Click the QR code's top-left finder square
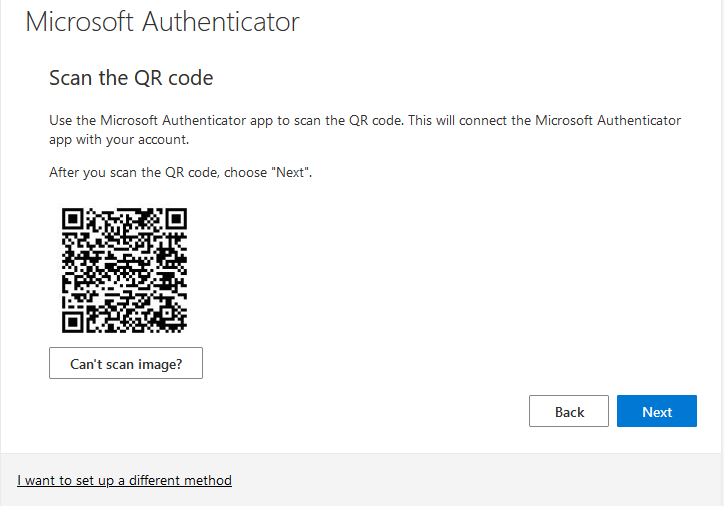Viewport: 724px width, 506px height. [72, 219]
